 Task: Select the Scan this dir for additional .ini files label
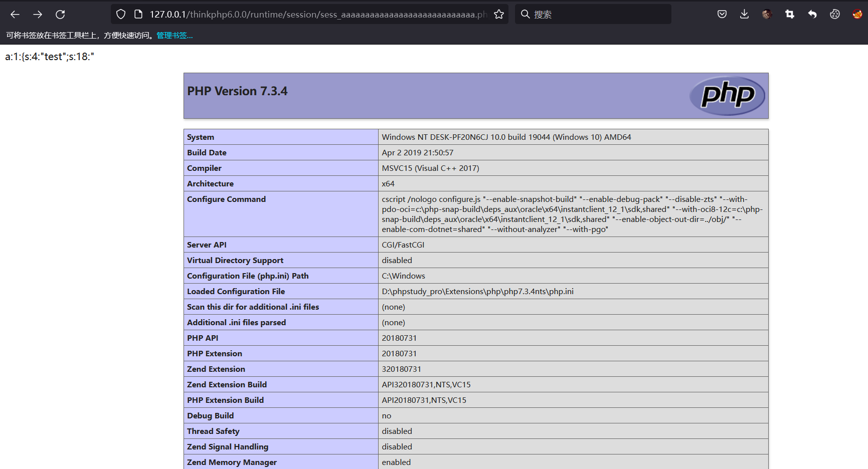tap(253, 307)
